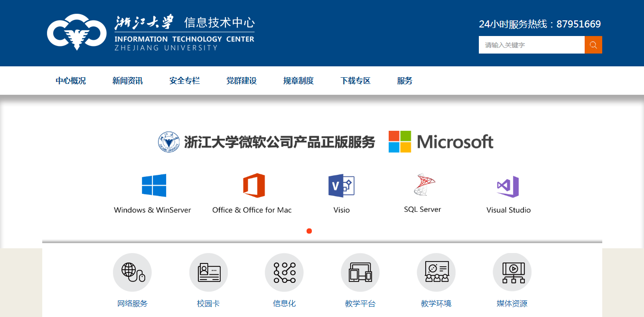
Task: Click the 校园卡 text link
Action: click(x=208, y=303)
